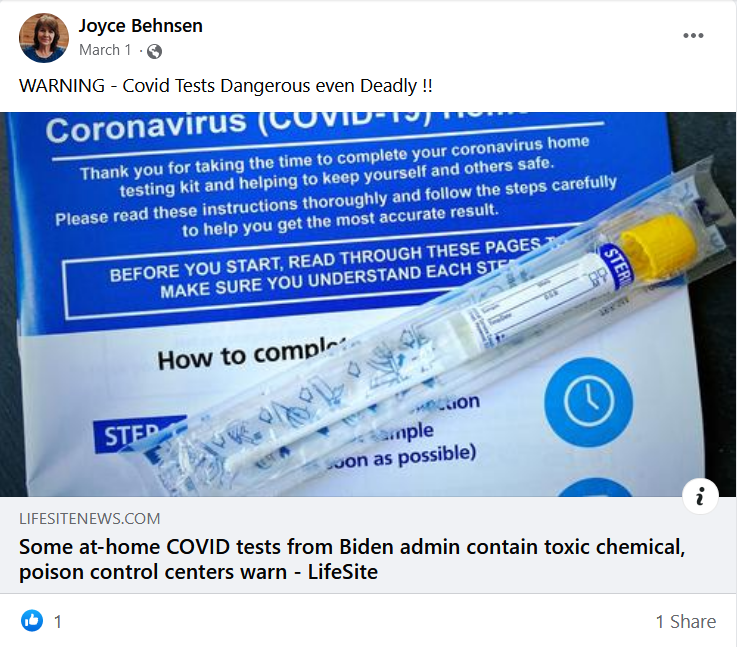Click the Joyce Behnsen name link
The width and height of the screenshot is (737, 647).
[x=141, y=26]
